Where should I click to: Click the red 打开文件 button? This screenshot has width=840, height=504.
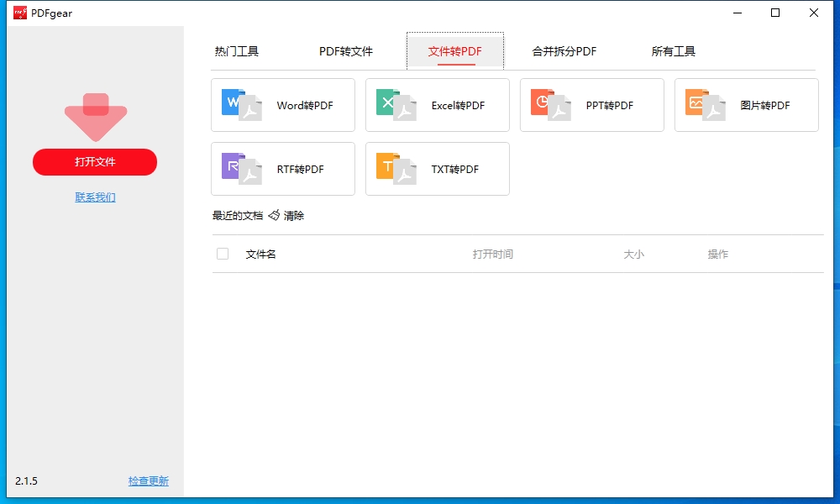click(x=95, y=162)
